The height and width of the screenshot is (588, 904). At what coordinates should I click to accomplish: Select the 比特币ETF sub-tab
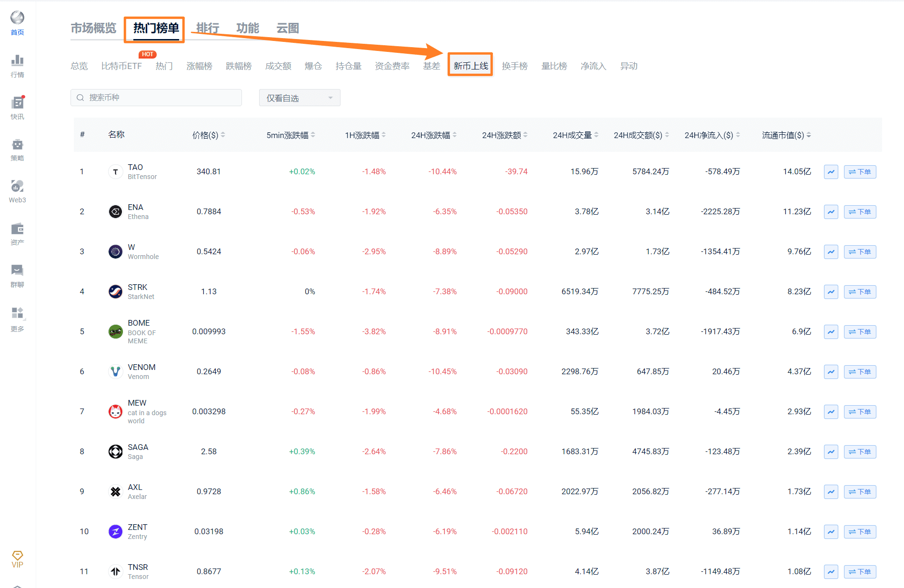point(121,66)
